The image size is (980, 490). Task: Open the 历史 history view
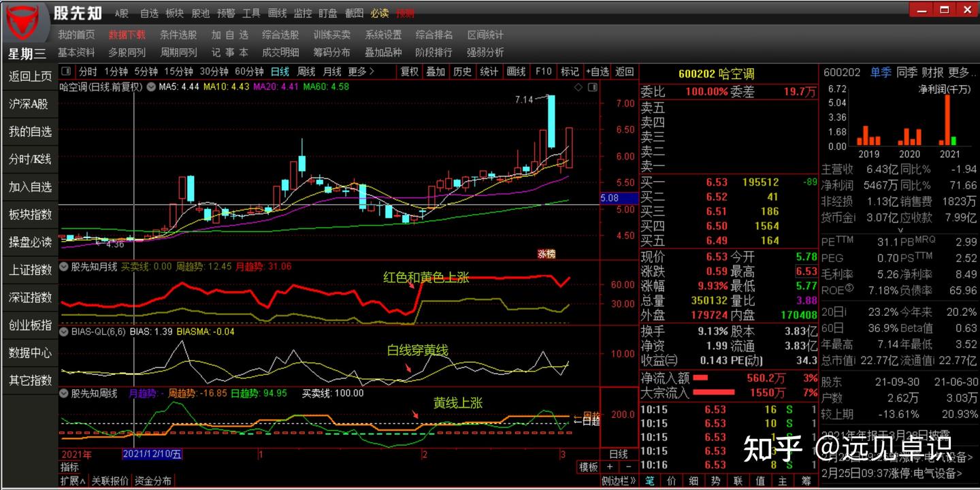coord(462,71)
